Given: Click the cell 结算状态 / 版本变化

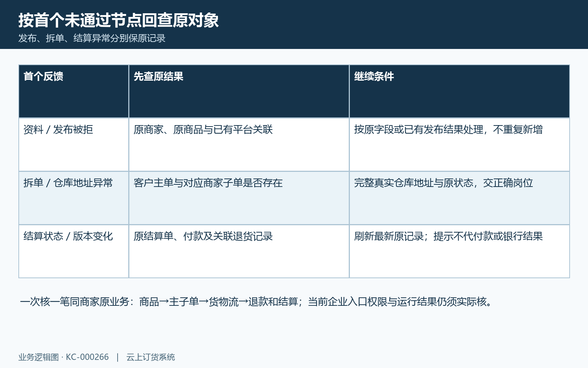Looking at the screenshot, I should tap(74, 251).
